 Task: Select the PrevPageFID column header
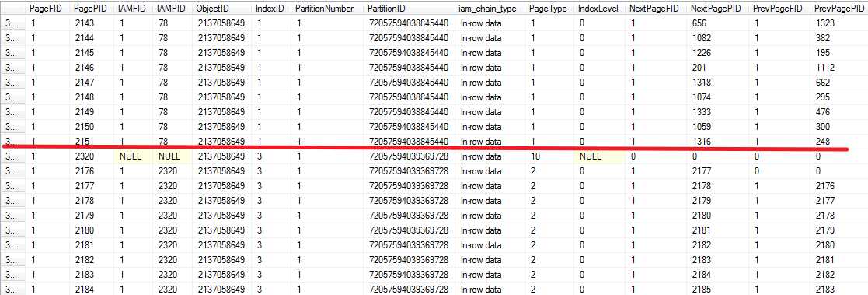click(779, 9)
